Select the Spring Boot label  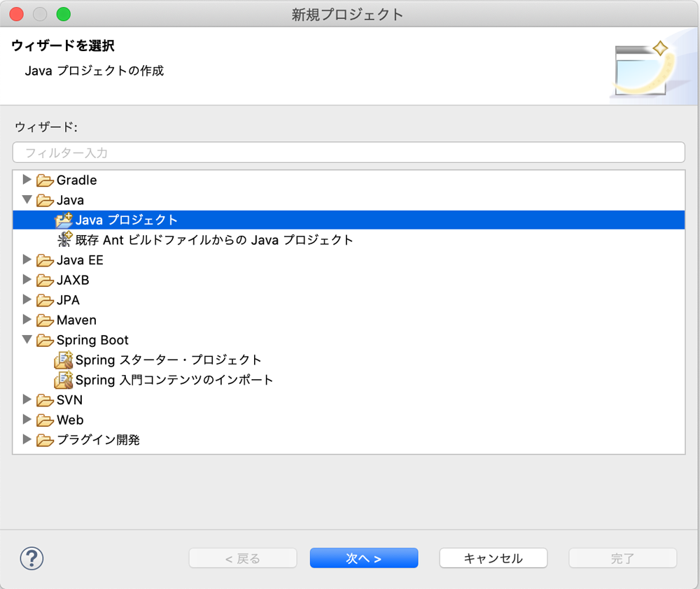[x=92, y=341]
